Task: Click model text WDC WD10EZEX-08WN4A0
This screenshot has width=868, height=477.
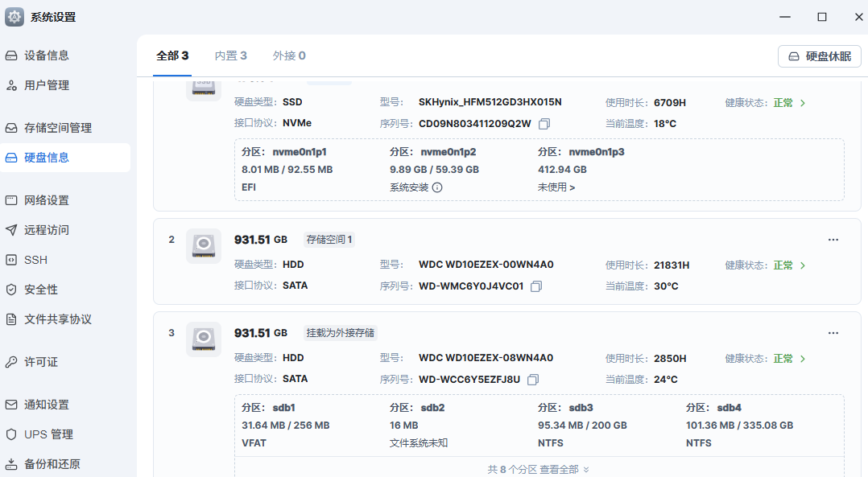Action: click(486, 358)
